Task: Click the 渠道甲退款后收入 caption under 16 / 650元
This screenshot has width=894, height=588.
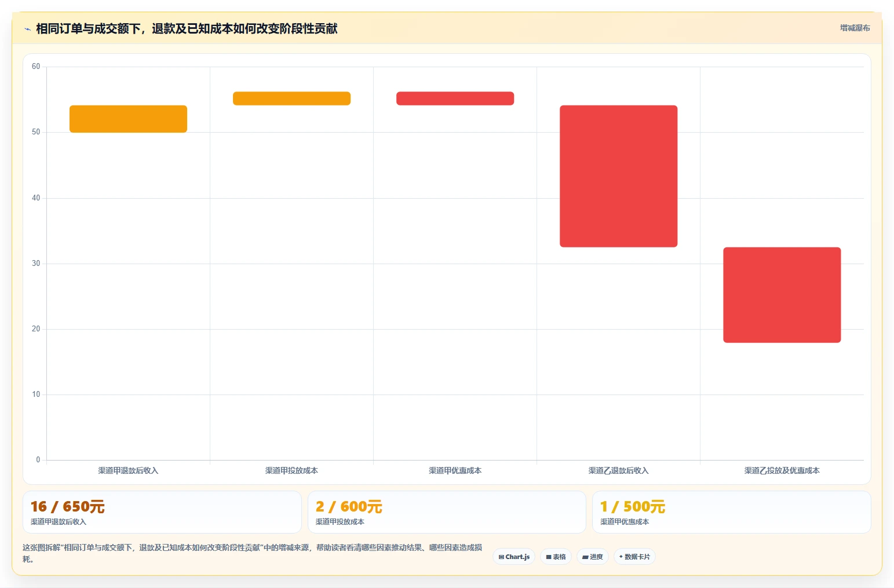Action: coord(59,522)
